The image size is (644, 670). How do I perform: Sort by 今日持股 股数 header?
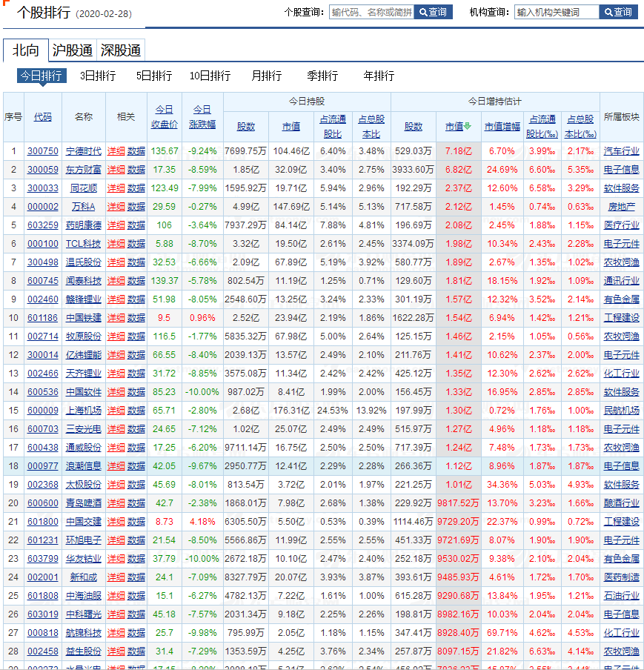pos(246,127)
